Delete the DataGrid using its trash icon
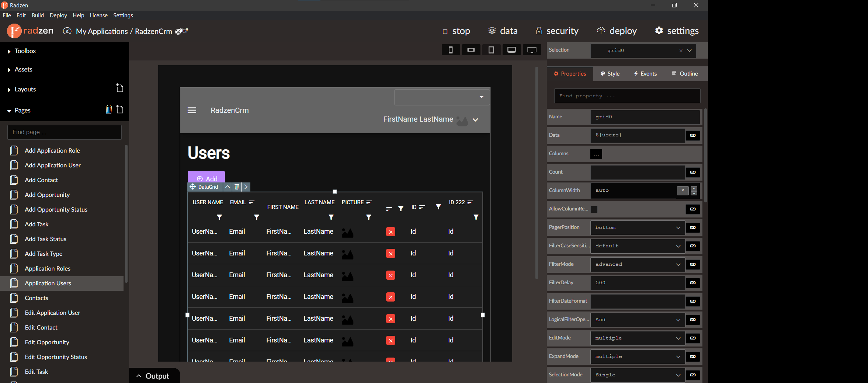Image resolution: width=868 pixels, height=383 pixels. tap(237, 187)
